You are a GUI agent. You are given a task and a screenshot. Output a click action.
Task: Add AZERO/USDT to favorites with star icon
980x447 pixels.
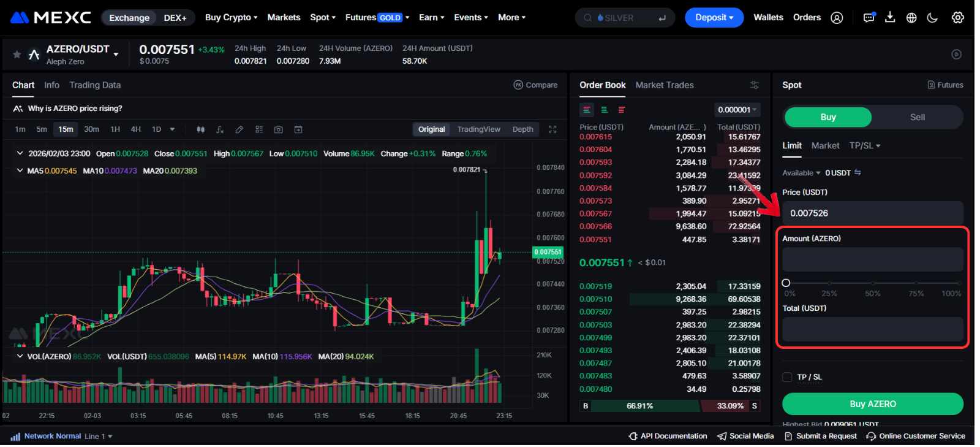tap(17, 55)
